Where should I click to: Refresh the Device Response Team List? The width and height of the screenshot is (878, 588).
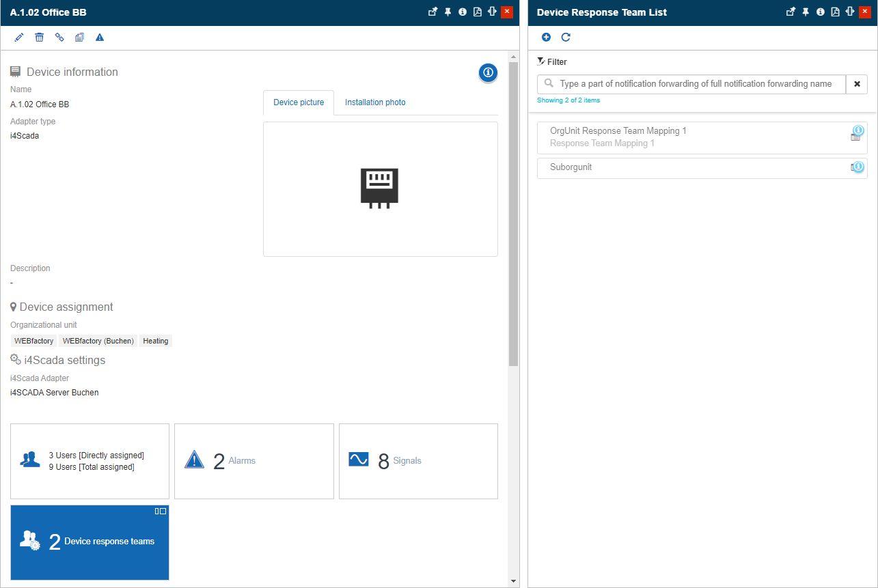click(x=566, y=38)
